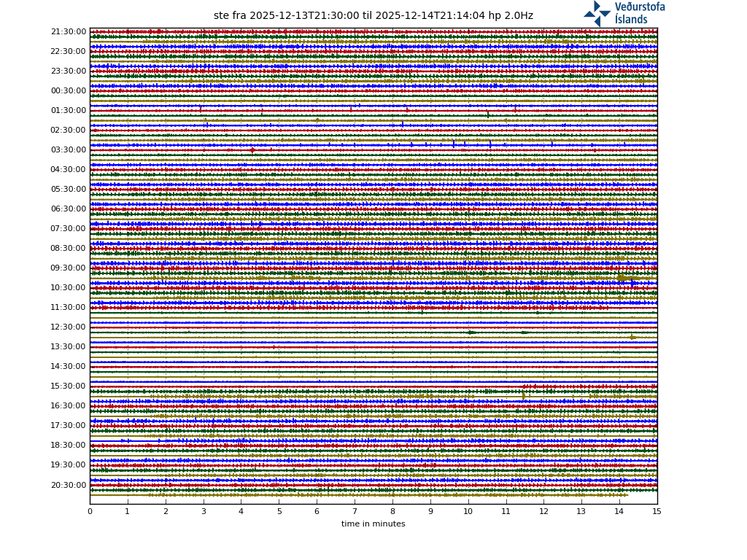Select the 00:30:00 row label
The image size is (747, 560).
[69, 91]
